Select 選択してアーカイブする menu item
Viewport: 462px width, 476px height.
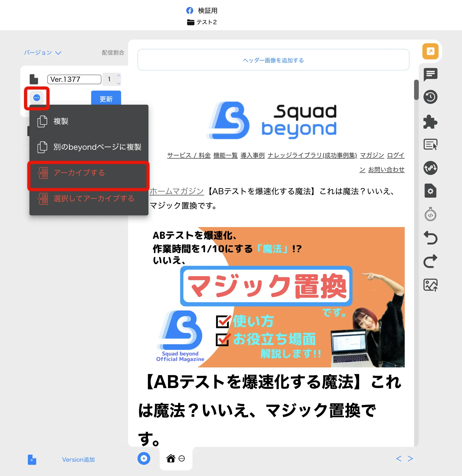(89, 199)
